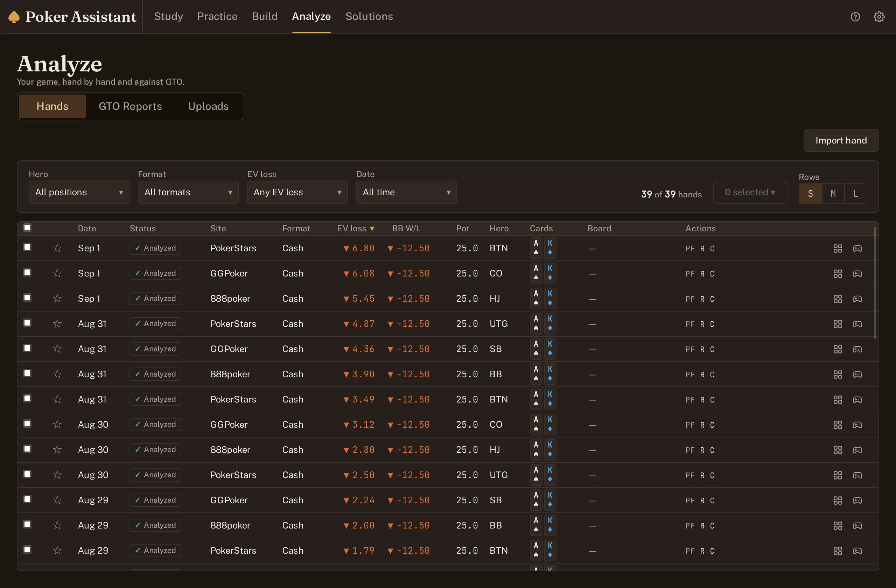Set row size to L

pos(855,194)
